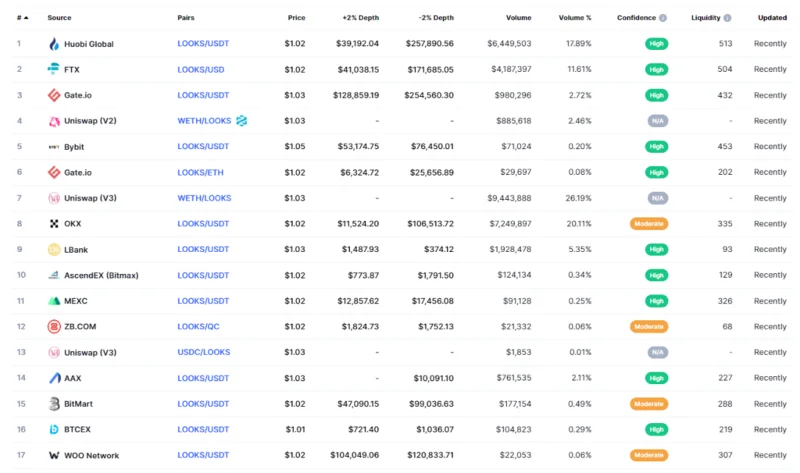800x473 pixels.
Task: Open Uniswap (V3) USDC/LOOKS pair link
Action: (204, 352)
